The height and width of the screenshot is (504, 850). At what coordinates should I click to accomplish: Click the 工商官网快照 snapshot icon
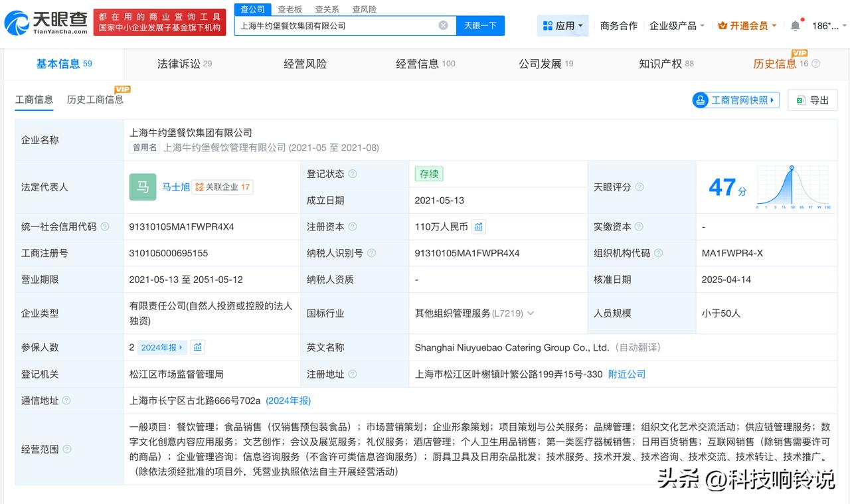(701, 100)
